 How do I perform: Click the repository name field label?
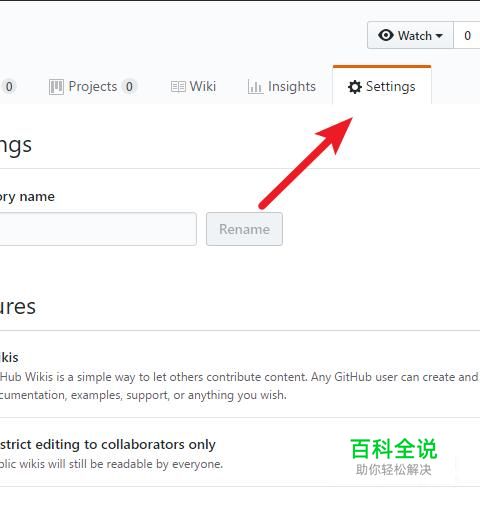point(27,197)
